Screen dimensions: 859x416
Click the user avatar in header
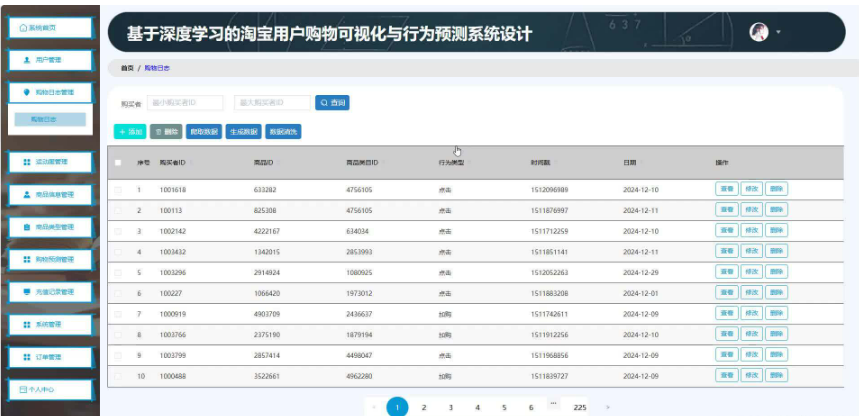(759, 32)
